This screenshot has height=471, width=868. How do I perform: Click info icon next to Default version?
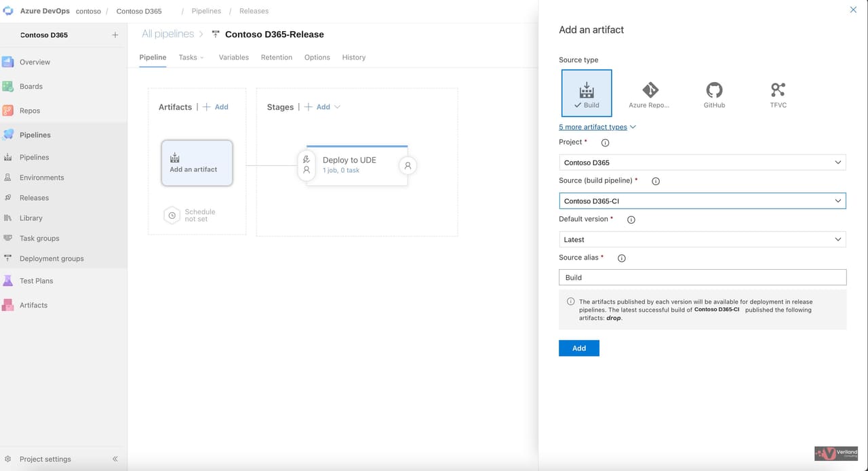click(631, 220)
